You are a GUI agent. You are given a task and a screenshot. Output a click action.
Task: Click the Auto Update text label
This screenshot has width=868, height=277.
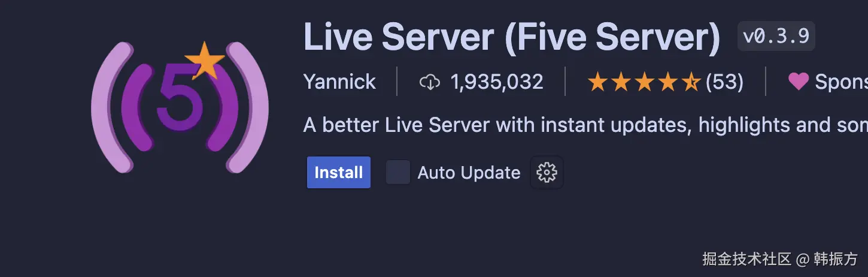(x=469, y=173)
